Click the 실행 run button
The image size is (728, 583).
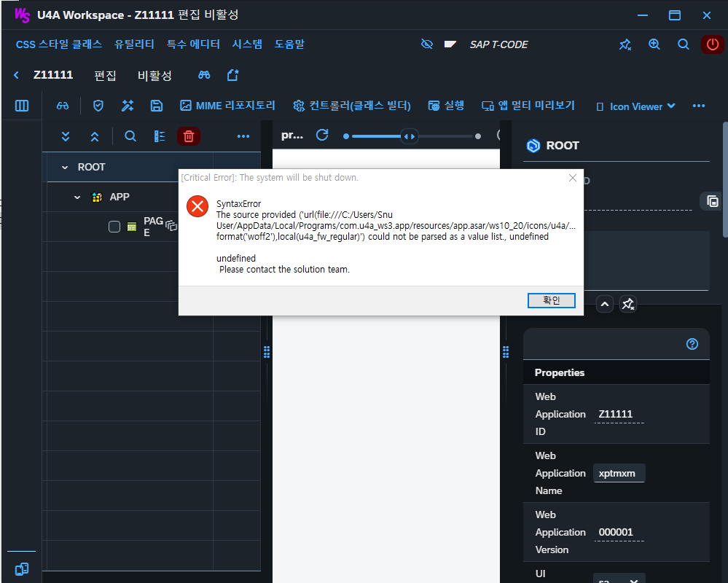tap(446, 106)
